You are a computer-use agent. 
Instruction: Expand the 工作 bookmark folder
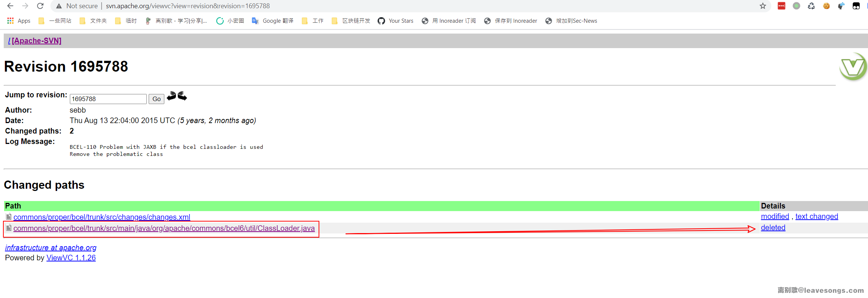click(313, 21)
